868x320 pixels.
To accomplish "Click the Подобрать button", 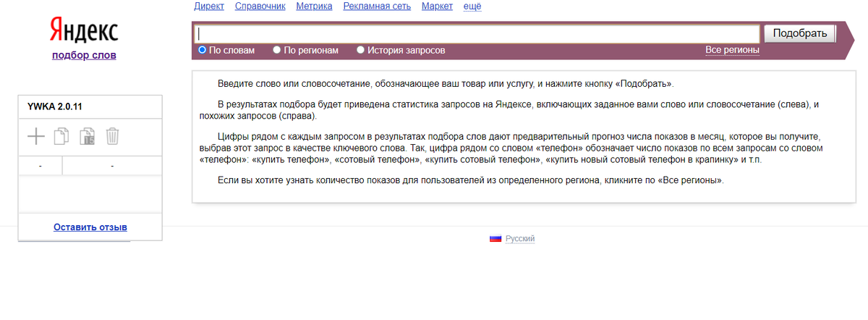I will coord(800,33).
